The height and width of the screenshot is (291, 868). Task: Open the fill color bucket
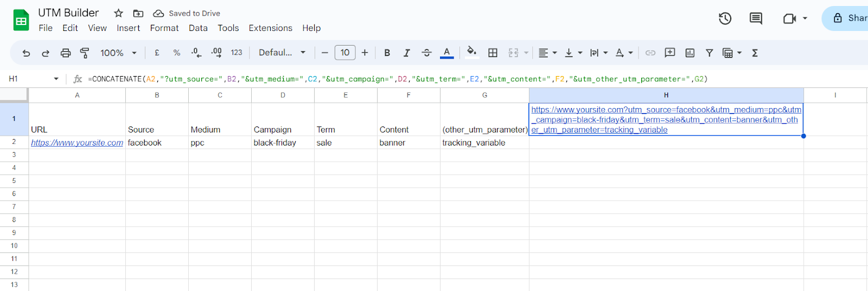(x=472, y=53)
